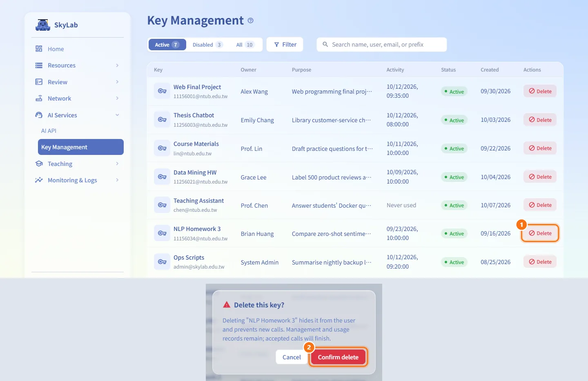The width and height of the screenshot is (588, 381).
Task: Click the key icon for Thesis Chatbot
Action: tap(162, 120)
